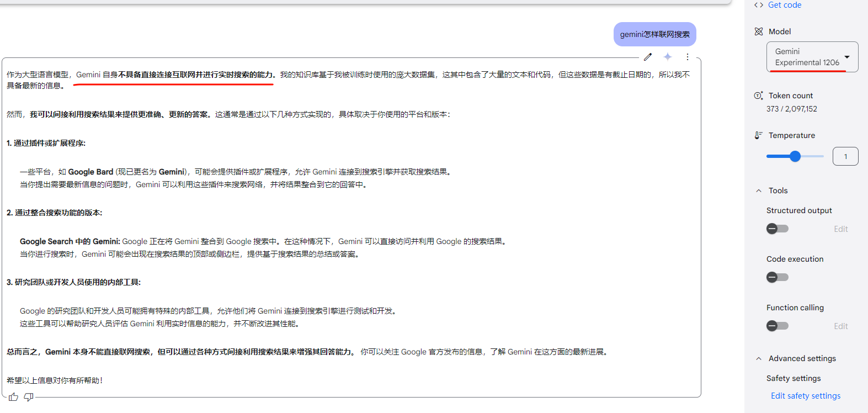Image resolution: width=868 pixels, height=413 pixels.
Task: Click the Temperature thermometer icon
Action: [x=759, y=135]
